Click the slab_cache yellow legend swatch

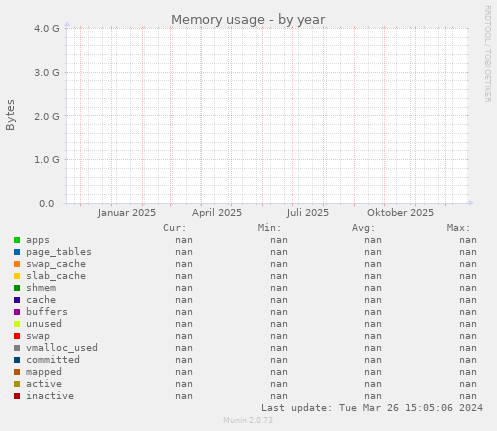tap(17, 276)
